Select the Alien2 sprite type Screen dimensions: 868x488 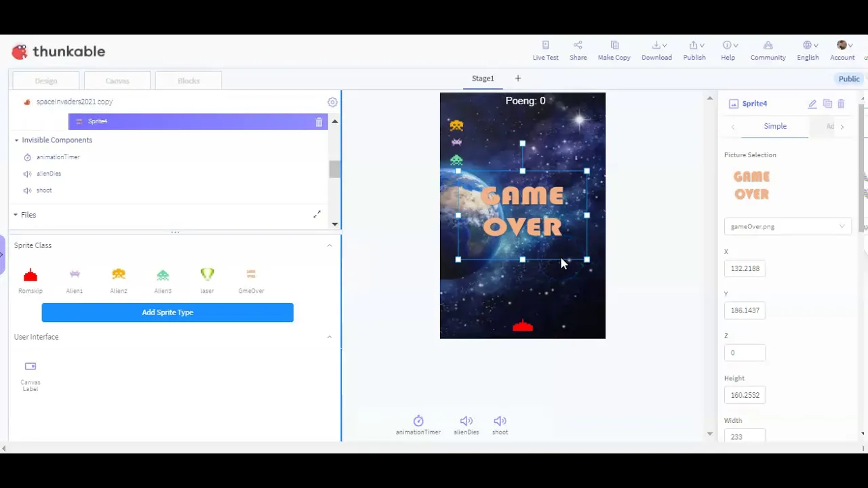coord(119,280)
